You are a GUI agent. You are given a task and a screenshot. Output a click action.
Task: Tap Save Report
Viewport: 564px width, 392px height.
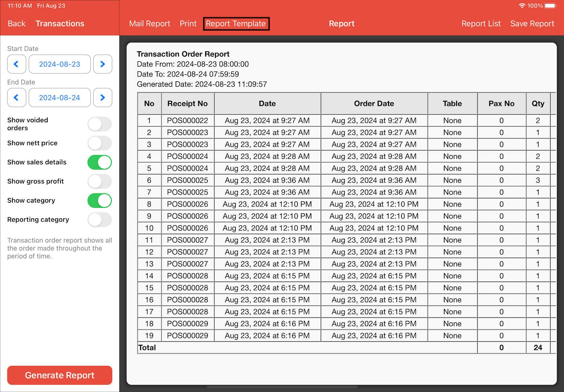tap(532, 24)
